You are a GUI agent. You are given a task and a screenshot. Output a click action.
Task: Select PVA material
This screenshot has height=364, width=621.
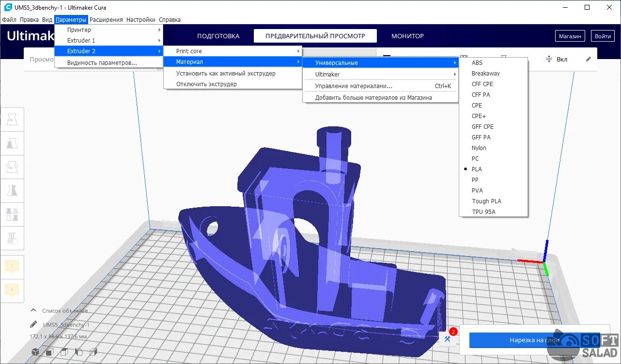pyautogui.click(x=493, y=191)
